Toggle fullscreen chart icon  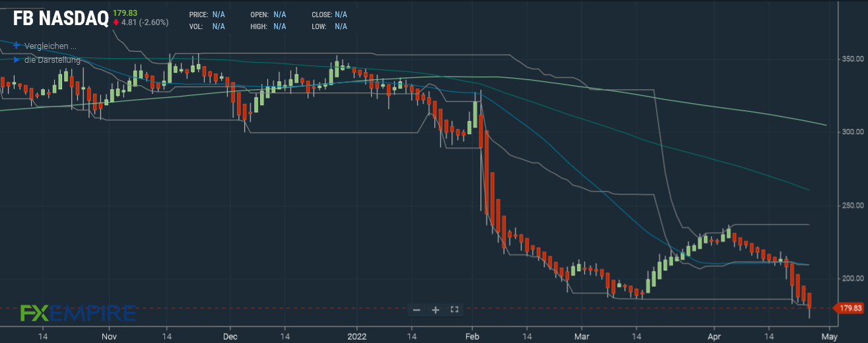point(454,309)
